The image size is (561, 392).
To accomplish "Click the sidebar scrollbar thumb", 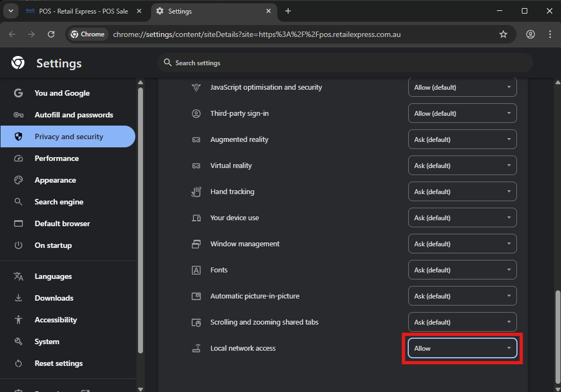I will 140,220.
